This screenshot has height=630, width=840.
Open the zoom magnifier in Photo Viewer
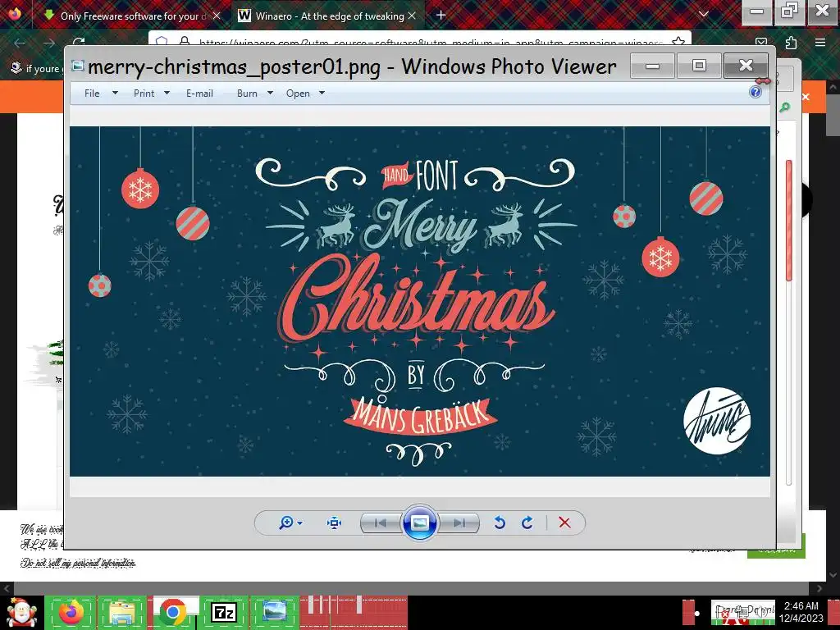pos(286,523)
